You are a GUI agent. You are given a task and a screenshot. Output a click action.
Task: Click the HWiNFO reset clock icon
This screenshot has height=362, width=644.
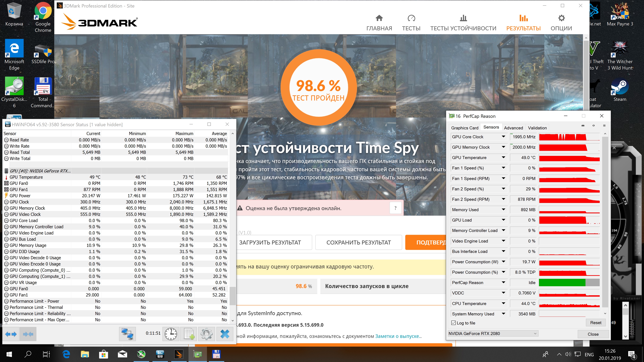(171, 334)
